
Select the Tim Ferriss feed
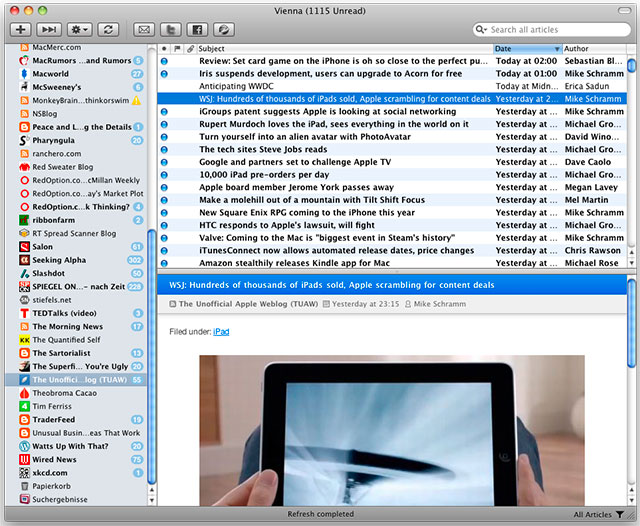(x=76, y=406)
